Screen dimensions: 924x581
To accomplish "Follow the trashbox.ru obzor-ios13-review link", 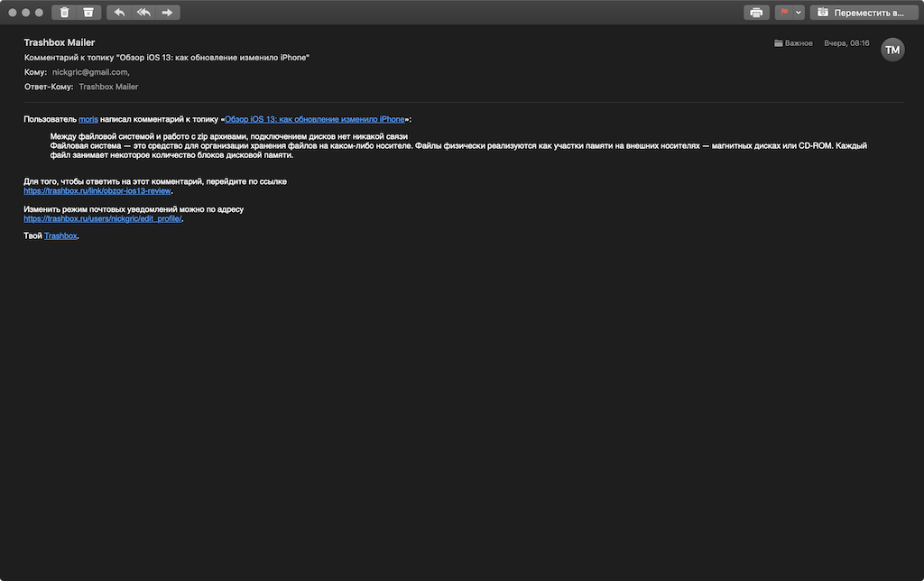I will pyautogui.click(x=97, y=191).
